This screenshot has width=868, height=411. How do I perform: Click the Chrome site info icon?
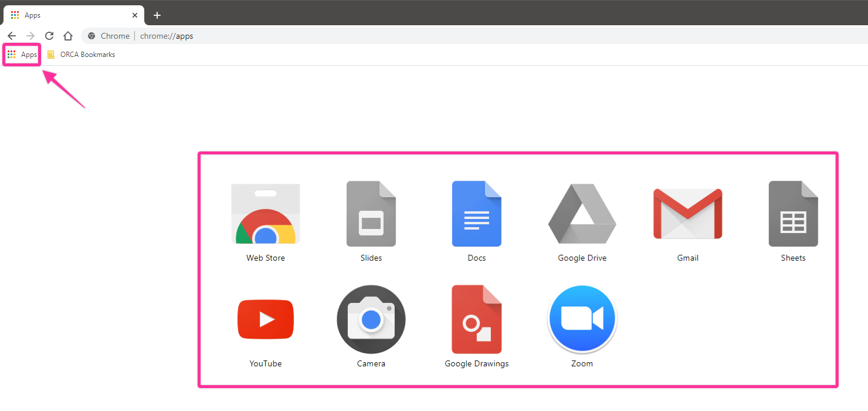coord(91,36)
